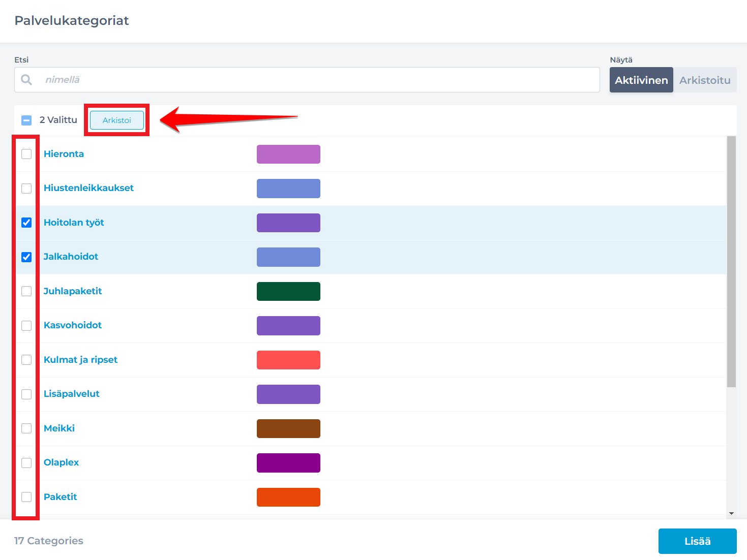Uncheck the Jalkahoidot checkbox
The width and height of the screenshot is (747, 560).
(26, 257)
